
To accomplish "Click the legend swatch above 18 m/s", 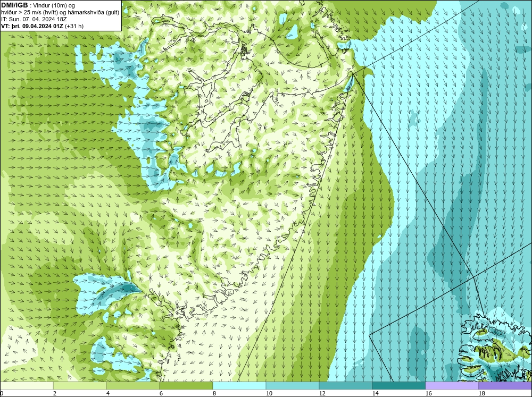I will pos(505,386).
